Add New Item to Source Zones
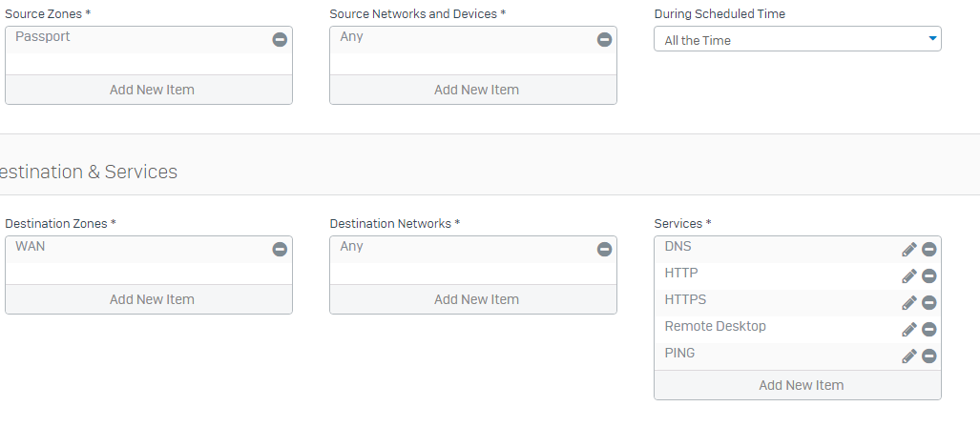Image resolution: width=980 pixels, height=427 pixels. point(149,90)
